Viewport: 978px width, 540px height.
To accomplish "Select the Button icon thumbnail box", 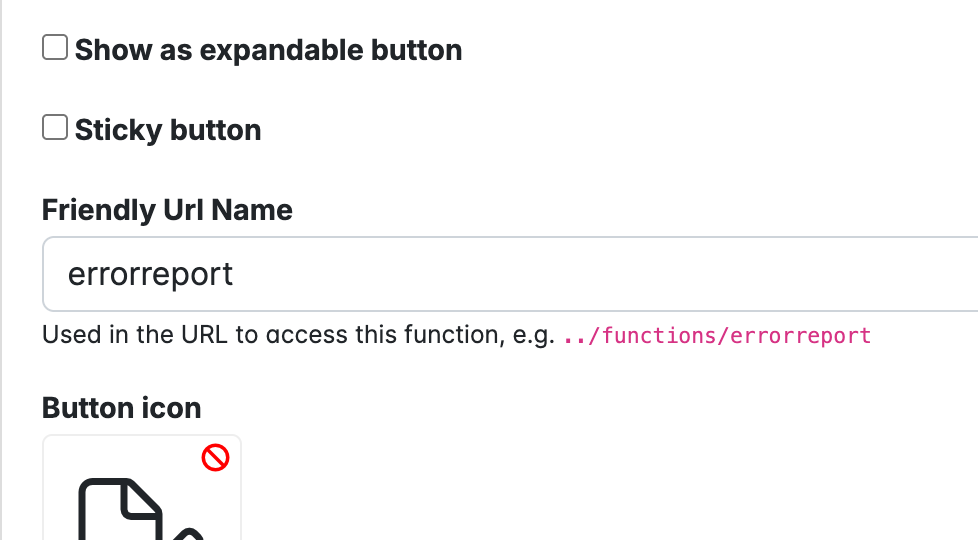I will tap(141, 488).
